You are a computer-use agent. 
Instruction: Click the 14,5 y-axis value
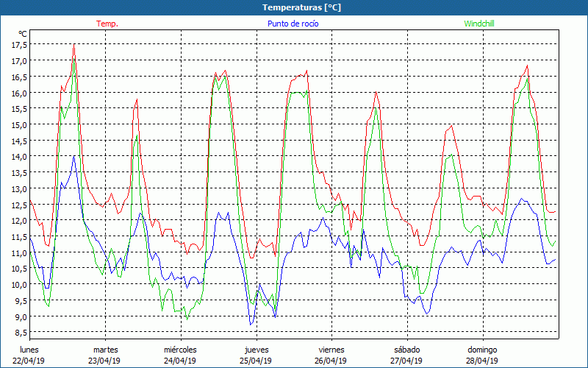point(20,141)
